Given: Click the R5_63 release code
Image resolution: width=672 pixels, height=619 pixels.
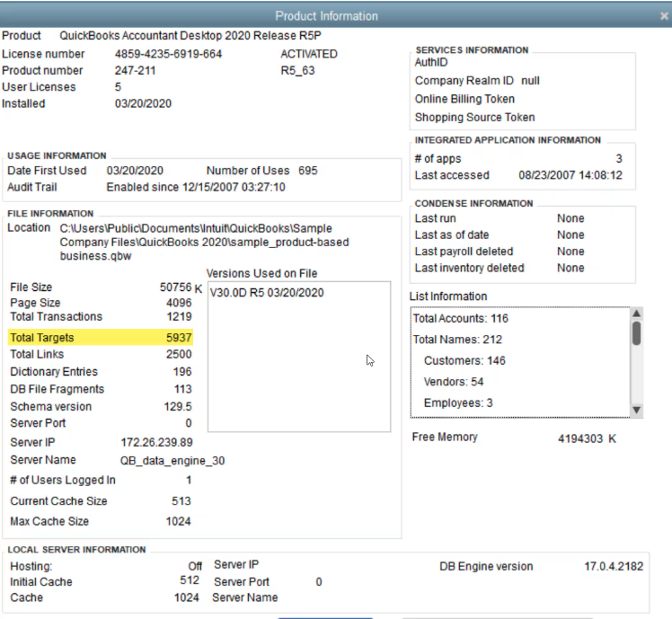Looking at the screenshot, I should [297, 70].
